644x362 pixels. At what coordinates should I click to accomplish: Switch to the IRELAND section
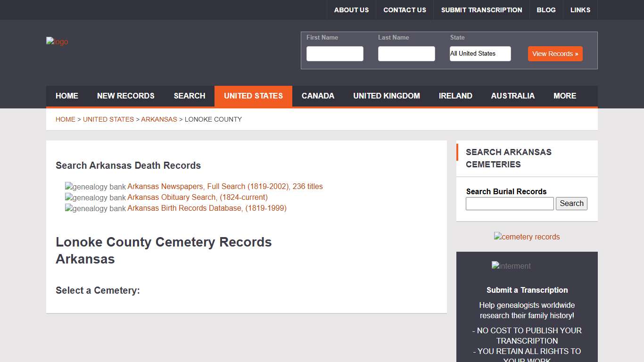coord(455,96)
